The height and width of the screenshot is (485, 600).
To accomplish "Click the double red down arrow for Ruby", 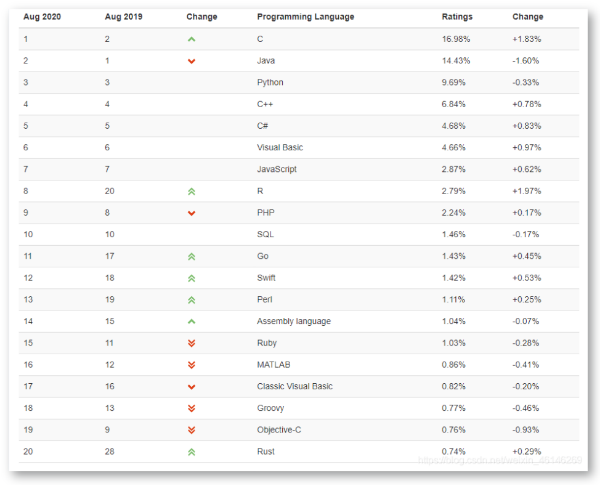I will pyautogui.click(x=191, y=343).
